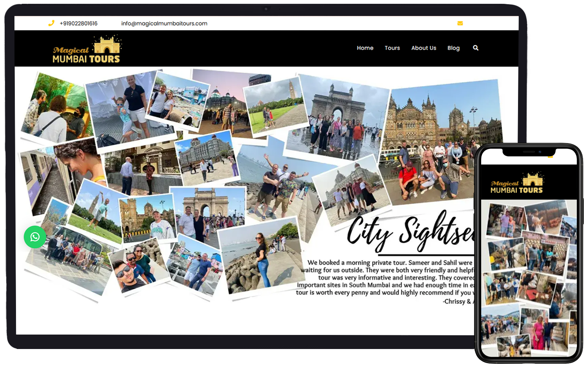Screen dimensions: 588x365
Task: Click the Magical Mumbai Tours logo in desktop header
Action: point(86,50)
